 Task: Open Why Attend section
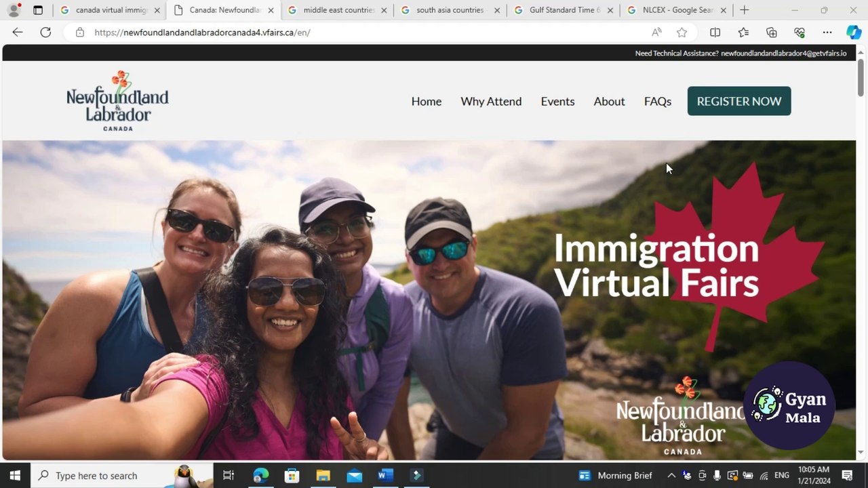491,101
